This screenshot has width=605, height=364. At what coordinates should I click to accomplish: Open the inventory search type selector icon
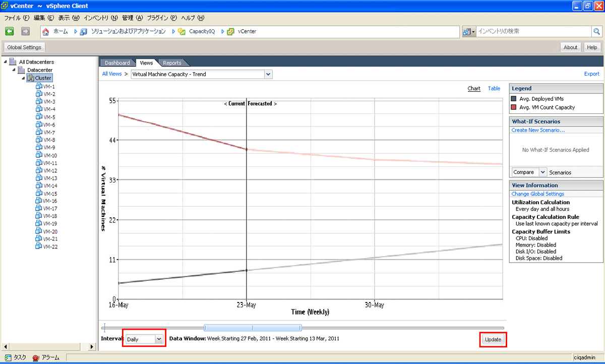(469, 31)
